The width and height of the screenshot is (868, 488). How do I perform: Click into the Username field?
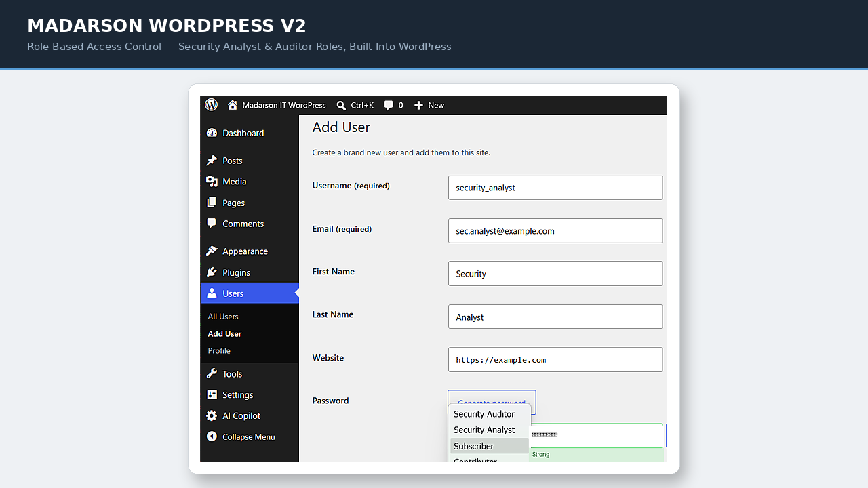(555, 188)
